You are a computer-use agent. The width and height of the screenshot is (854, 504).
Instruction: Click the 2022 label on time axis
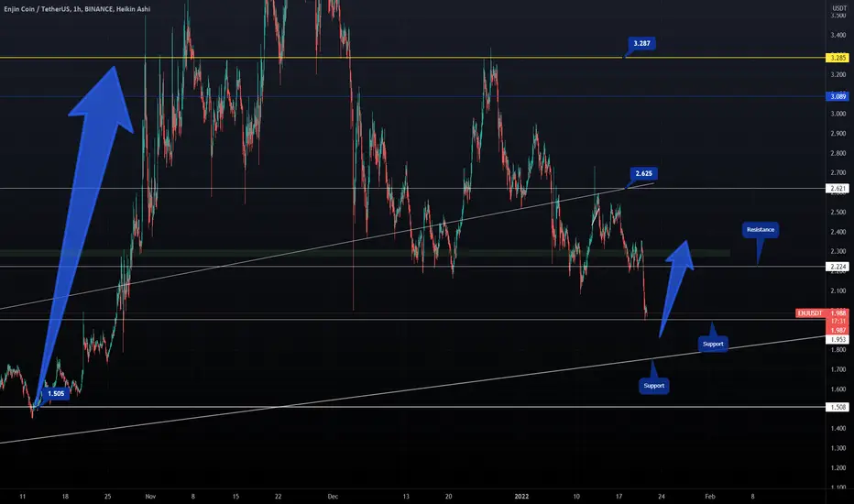pos(521,497)
